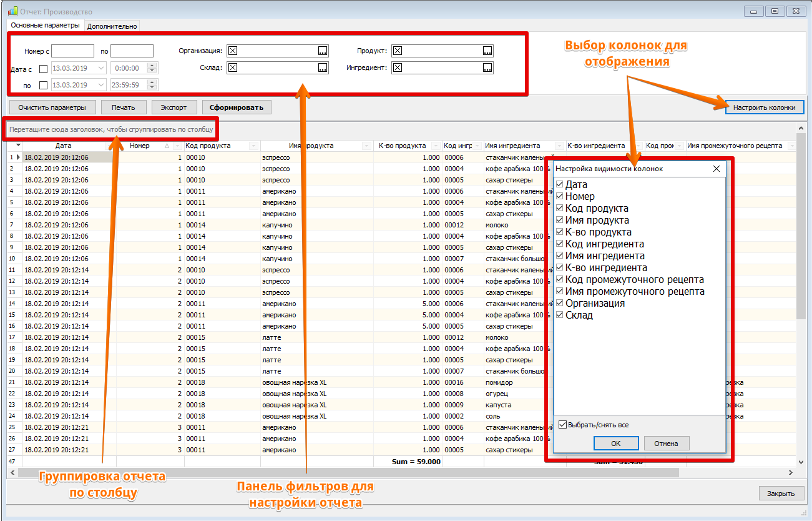This screenshot has width=812, height=521.
Task: Open Ингредиент selection with ellipsis button
Action: pos(487,67)
